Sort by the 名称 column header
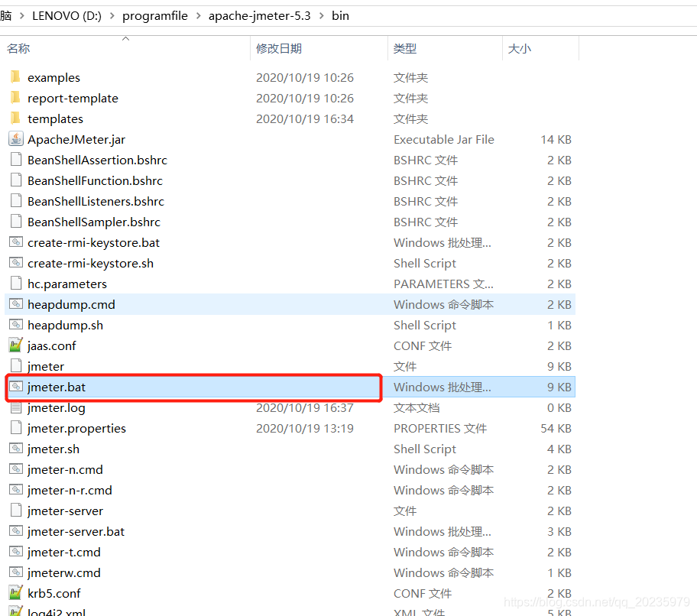Screen dimensions: 697x616 coord(18,48)
